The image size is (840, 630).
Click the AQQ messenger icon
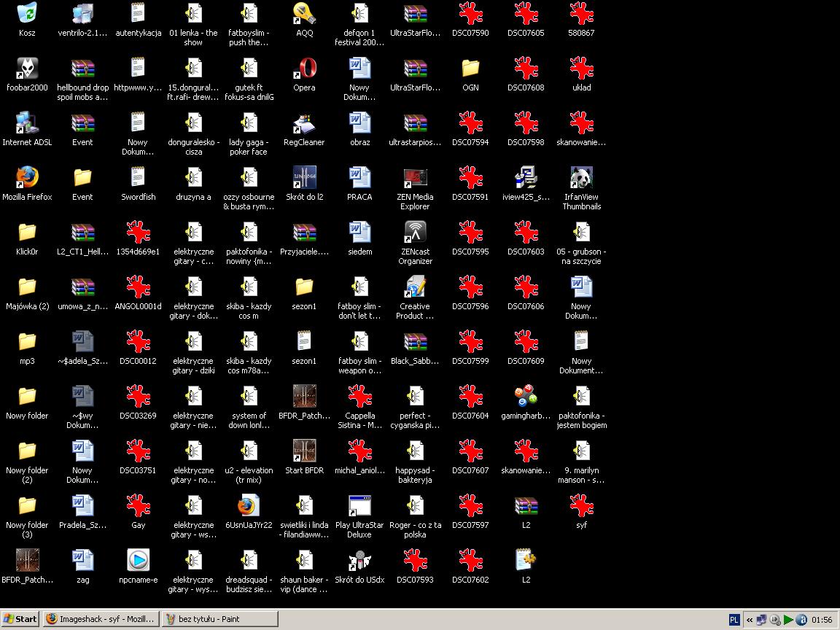click(304, 14)
